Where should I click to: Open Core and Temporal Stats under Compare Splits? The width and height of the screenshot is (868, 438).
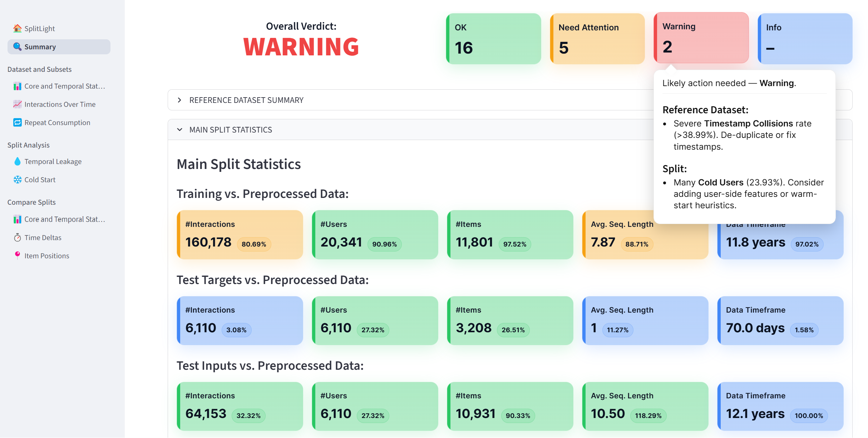point(64,219)
